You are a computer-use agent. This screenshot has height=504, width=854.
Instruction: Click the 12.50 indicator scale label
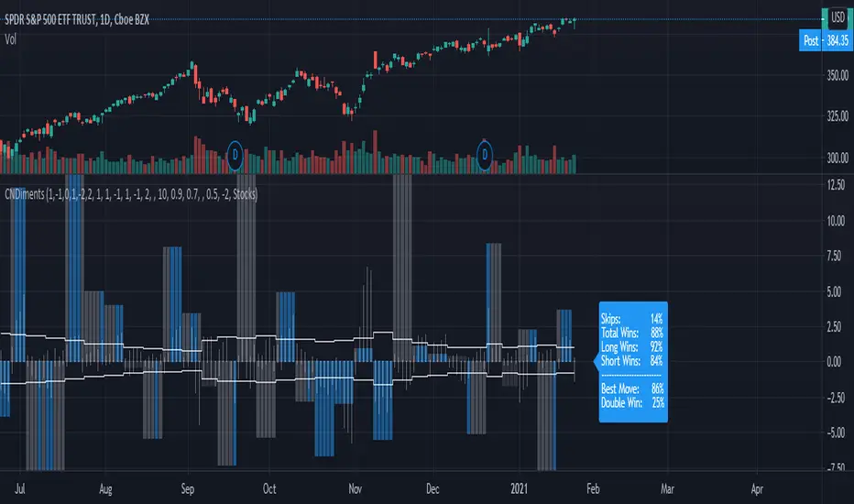coord(836,185)
